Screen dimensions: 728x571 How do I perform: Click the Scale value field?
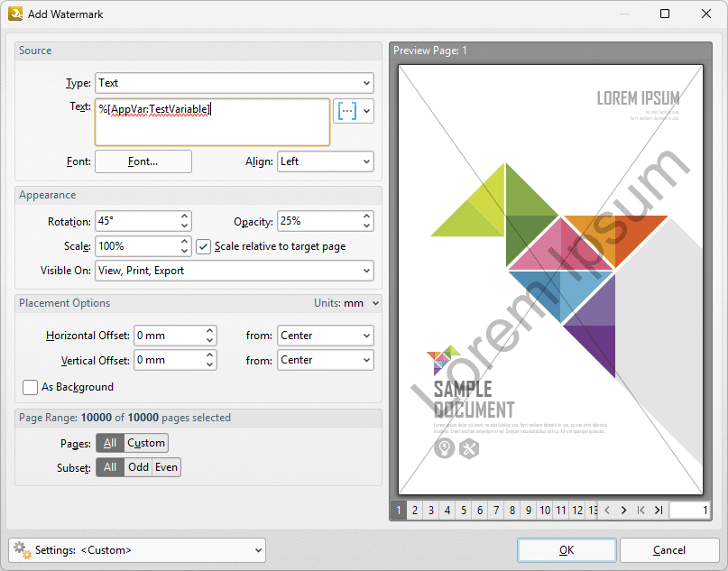click(x=137, y=246)
